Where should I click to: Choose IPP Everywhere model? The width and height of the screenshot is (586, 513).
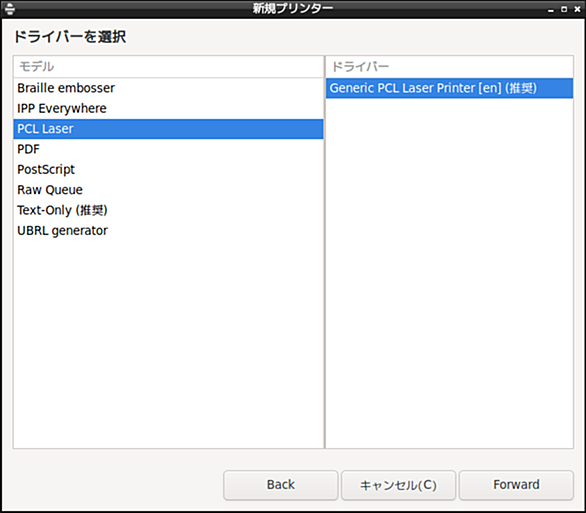click(168, 108)
